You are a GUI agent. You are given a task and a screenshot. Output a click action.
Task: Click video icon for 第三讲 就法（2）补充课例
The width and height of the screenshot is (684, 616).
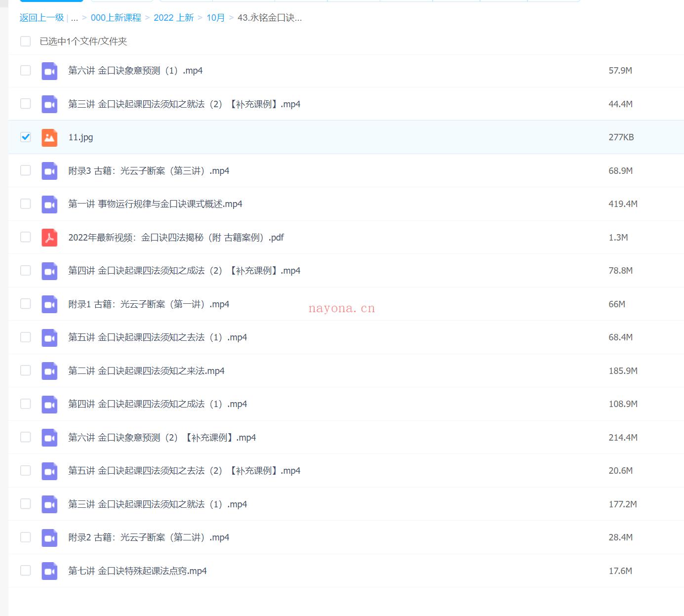point(49,104)
